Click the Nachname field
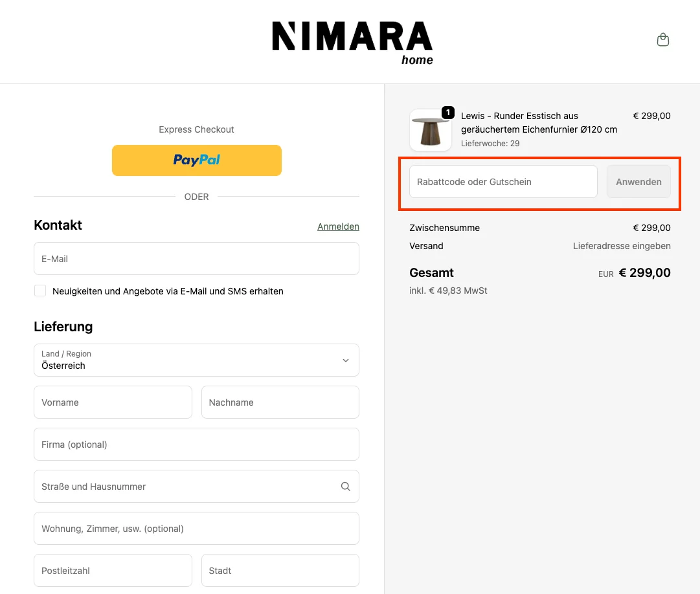Image resolution: width=700 pixels, height=594 pixels. point(280,402)
